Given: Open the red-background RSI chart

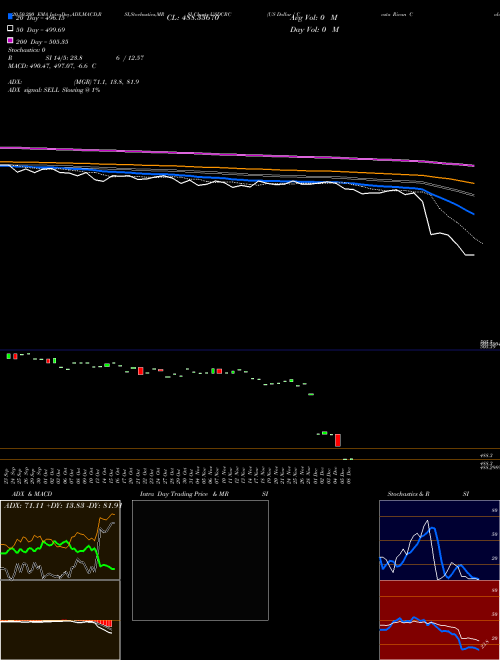Looking at the screenshot, I should coord(439,620).
